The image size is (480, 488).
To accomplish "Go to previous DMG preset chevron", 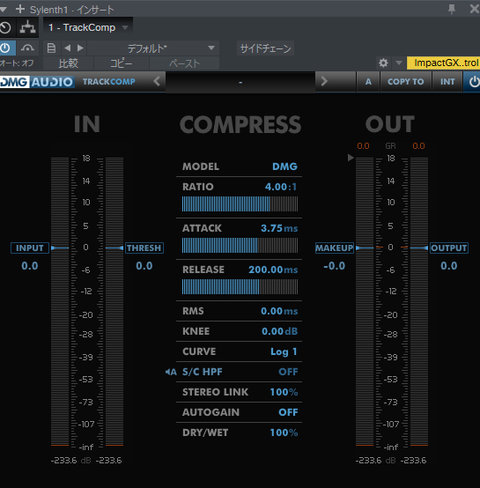I will pos(157,81).
